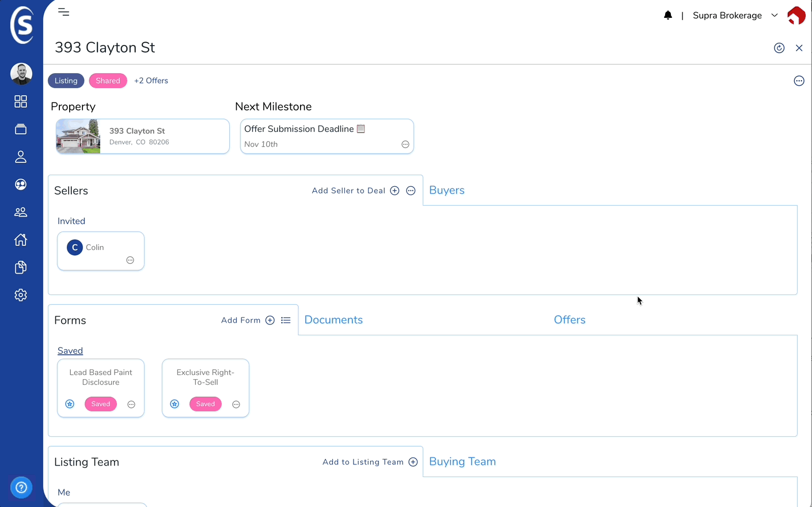Click the plus icon next to Add Seller to Deal

[x=394, y=191]
